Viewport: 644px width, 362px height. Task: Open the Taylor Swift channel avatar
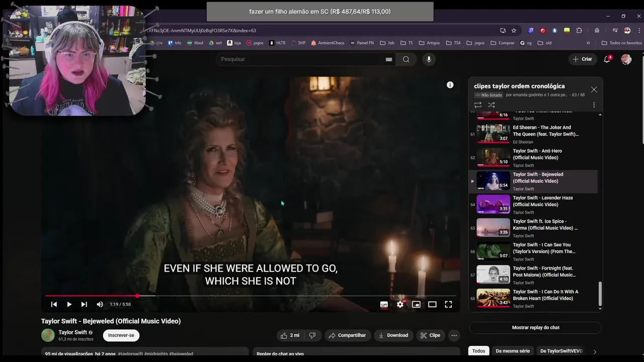pos(48,335)
